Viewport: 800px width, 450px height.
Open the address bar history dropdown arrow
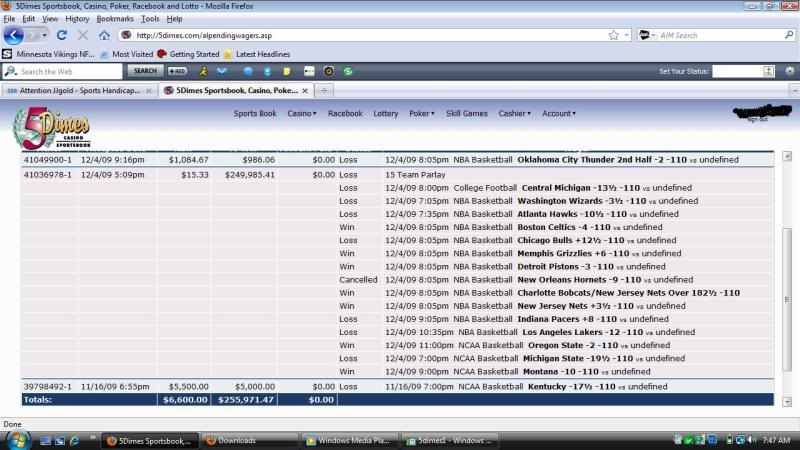[626, 35]
